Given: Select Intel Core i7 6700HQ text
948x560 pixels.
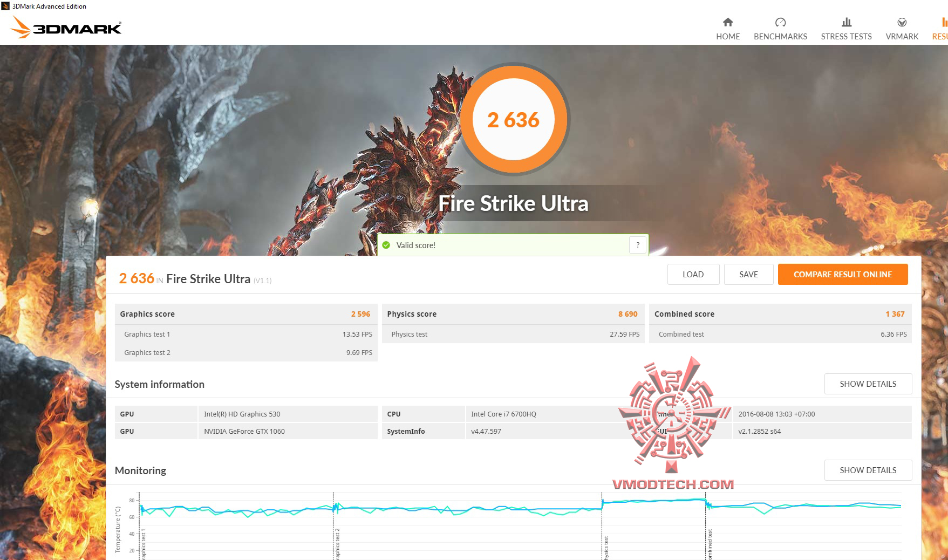Looking at the screenshot, I should pyautogui.click(x=504, y=414).
